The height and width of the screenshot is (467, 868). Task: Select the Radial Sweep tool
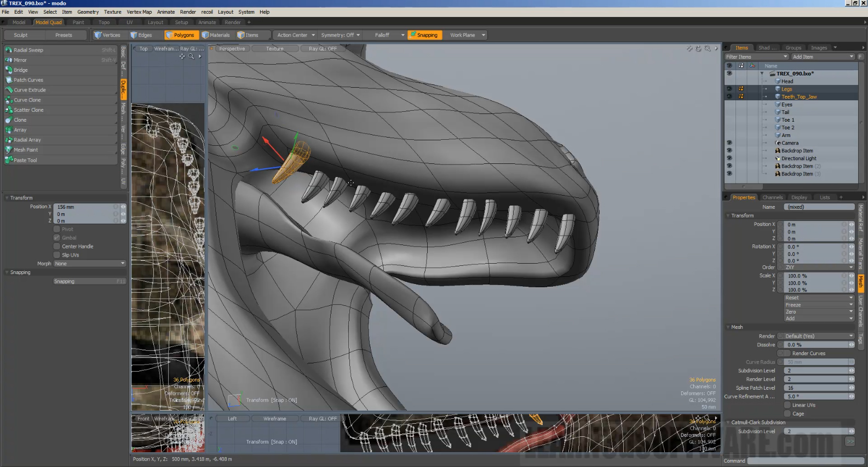click(28, 50)
